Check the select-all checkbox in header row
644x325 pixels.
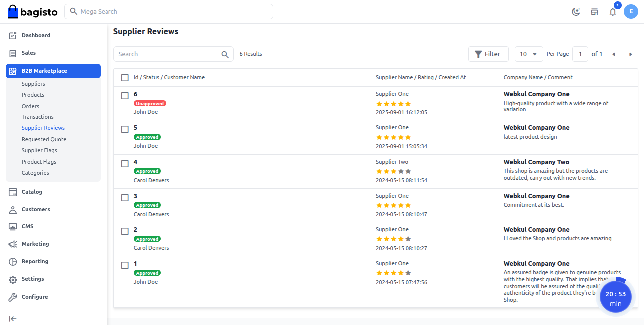[125, 78]
